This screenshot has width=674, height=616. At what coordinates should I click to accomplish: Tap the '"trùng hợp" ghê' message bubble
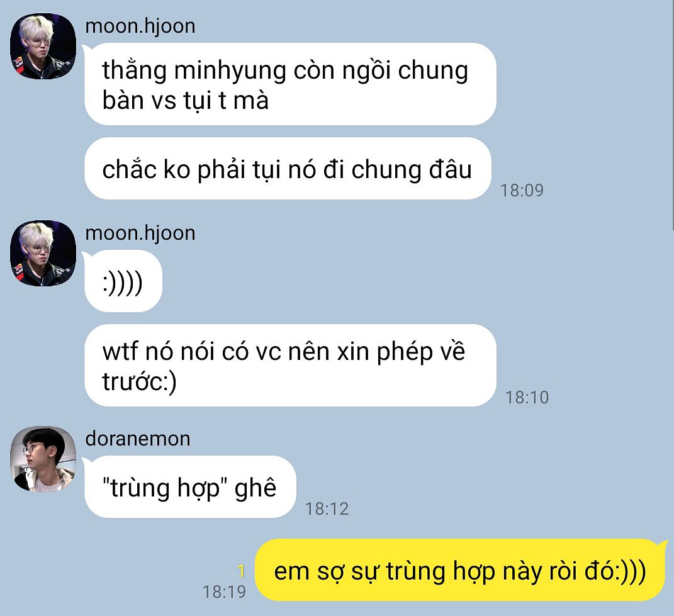(190, 487)
